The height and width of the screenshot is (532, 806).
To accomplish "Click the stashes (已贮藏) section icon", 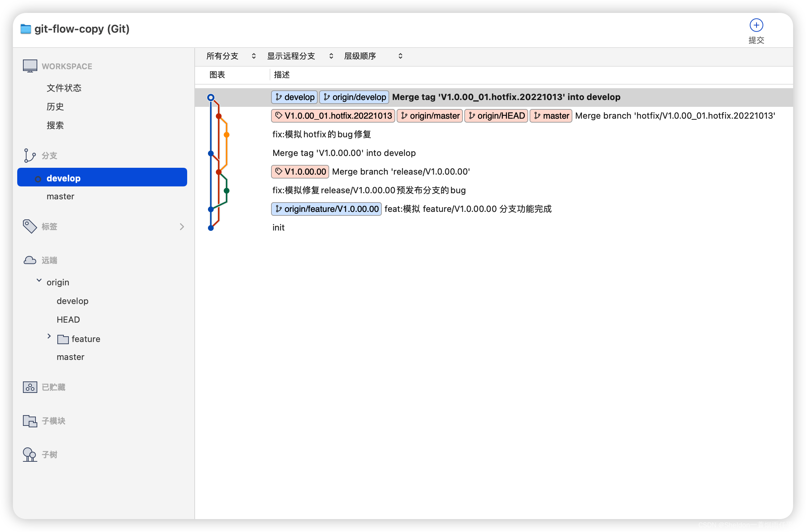I will click(x=30, y=387).
